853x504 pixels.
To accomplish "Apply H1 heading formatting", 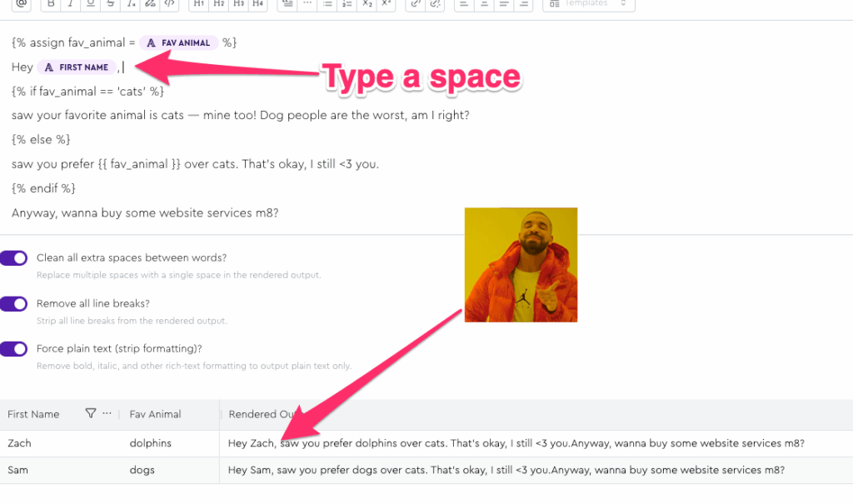I will pos(198,4).
